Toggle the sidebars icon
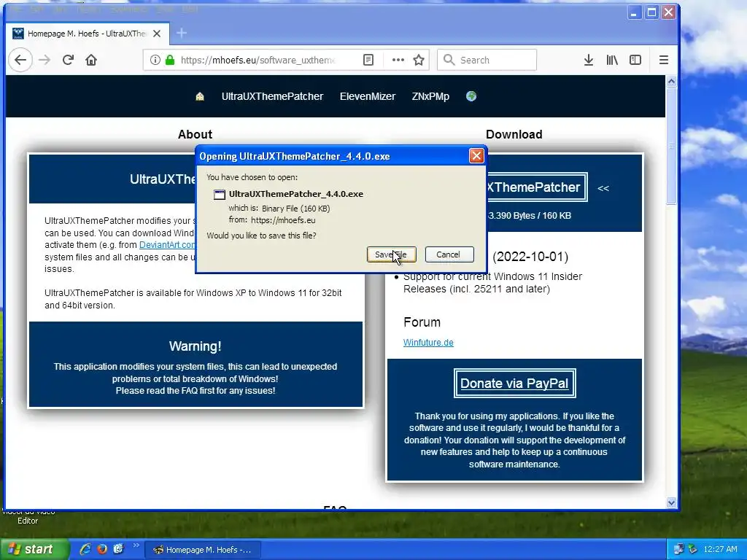The image size is (747, 560). coord(635,60)
